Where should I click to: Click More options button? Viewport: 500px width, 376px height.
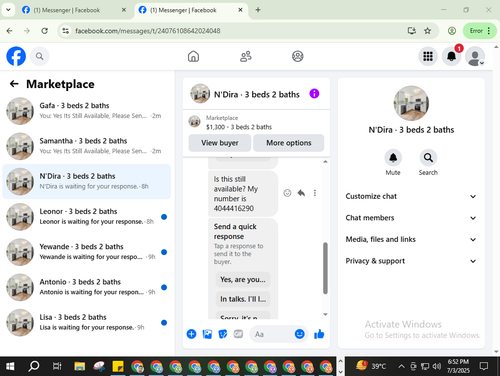point(289,143)
